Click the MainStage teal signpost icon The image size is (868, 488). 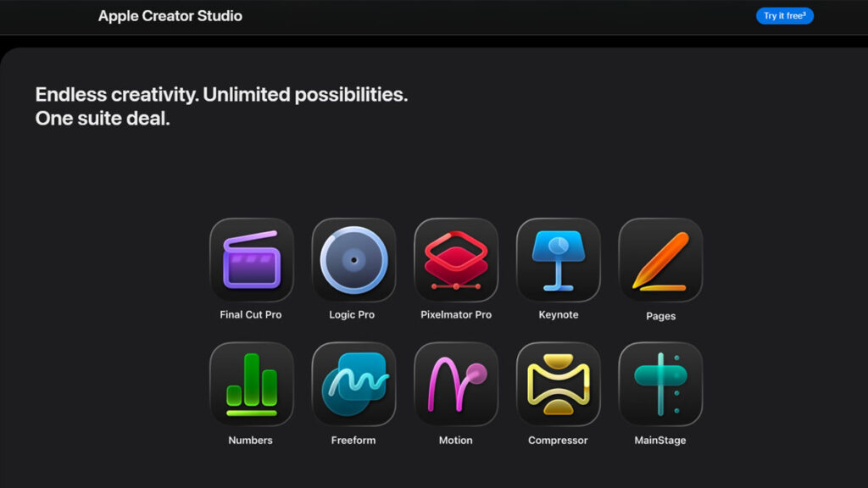(x=660, y=383)
